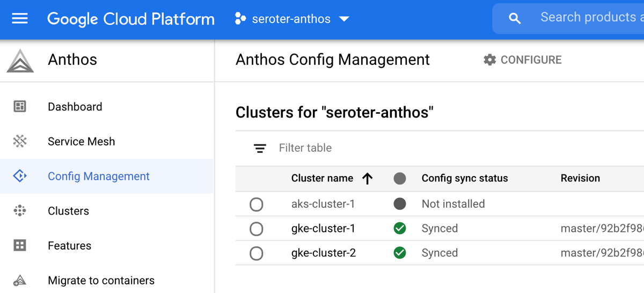
Task: Select the gke-cluster-1 radio button
Action: click(257, 229)
